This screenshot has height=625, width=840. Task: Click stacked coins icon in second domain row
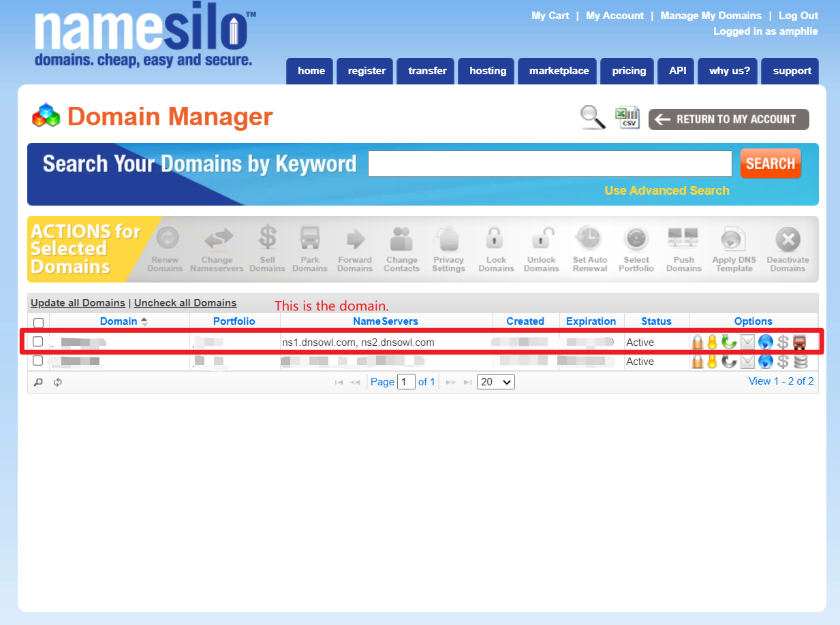(800, 362)
